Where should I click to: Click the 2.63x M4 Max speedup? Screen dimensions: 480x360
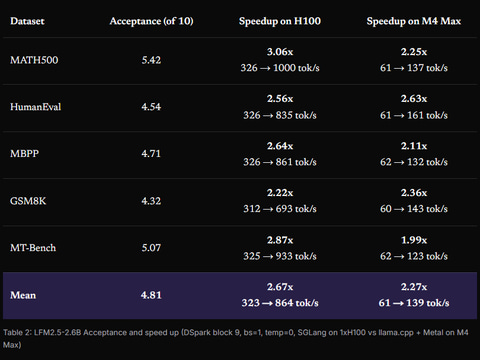point(414,99)
